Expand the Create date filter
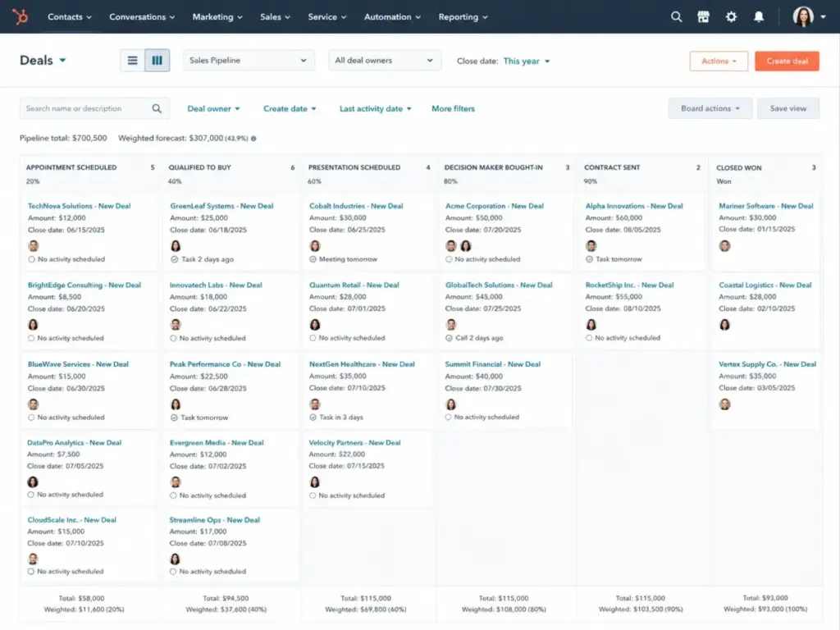This screenshot has width=840, height=630. click(290, 109)
